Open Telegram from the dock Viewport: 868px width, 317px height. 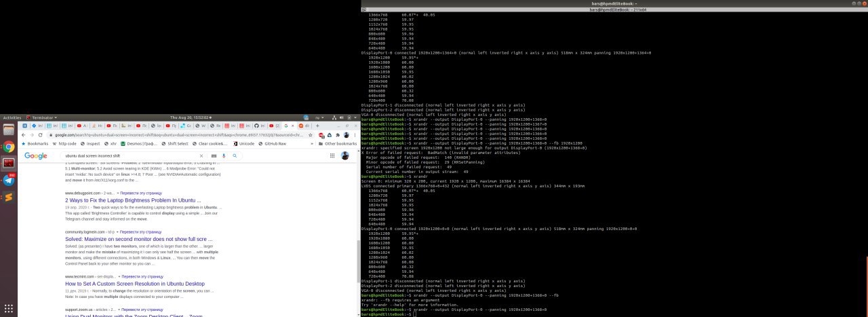click(x=9, y=181)
